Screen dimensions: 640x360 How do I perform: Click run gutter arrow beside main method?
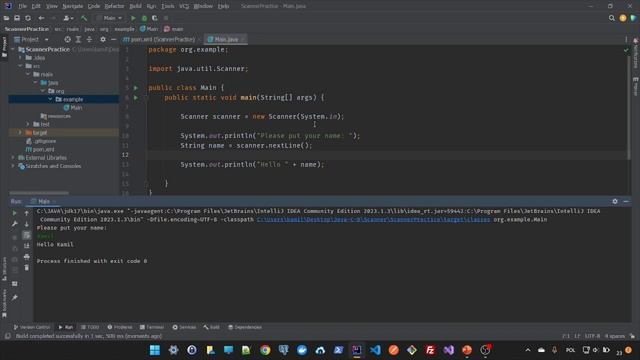point(136,98)
